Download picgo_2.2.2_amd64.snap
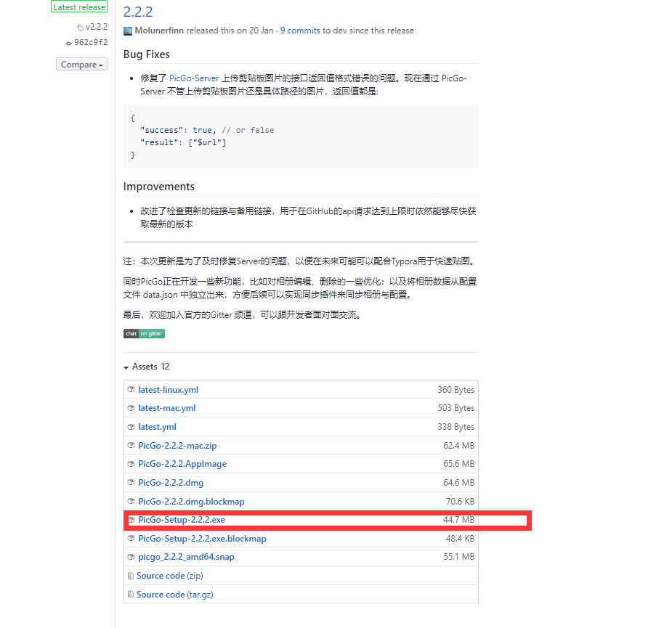 click(x=187, y=557)
